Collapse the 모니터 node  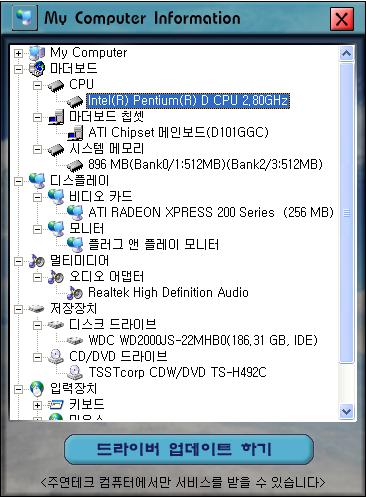click(x=38, y=229)
